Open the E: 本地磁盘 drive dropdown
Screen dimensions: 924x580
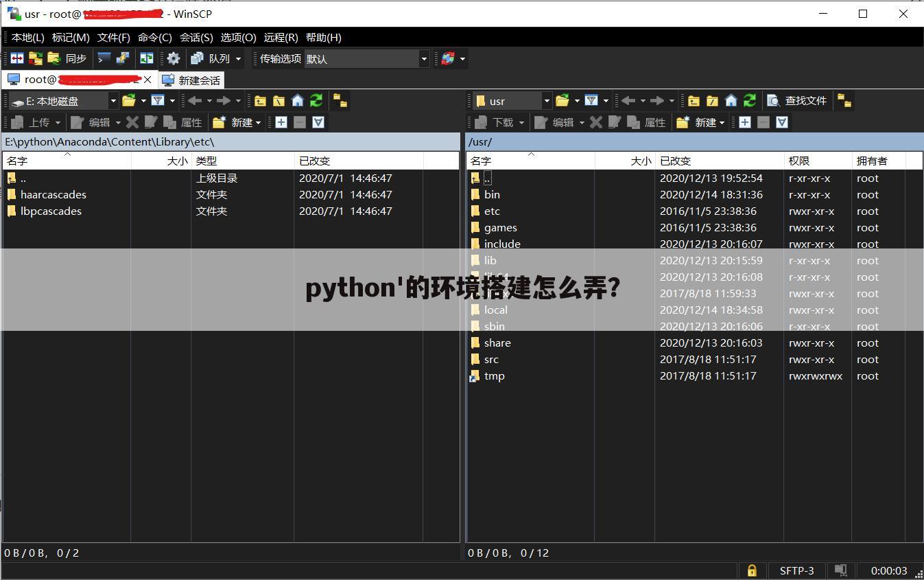pyautogui.click(x=113, y=101)
